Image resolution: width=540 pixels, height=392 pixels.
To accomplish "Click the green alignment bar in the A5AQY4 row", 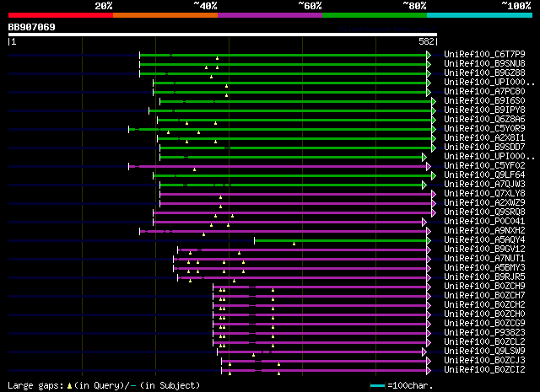I will click(x=340, y=240).
